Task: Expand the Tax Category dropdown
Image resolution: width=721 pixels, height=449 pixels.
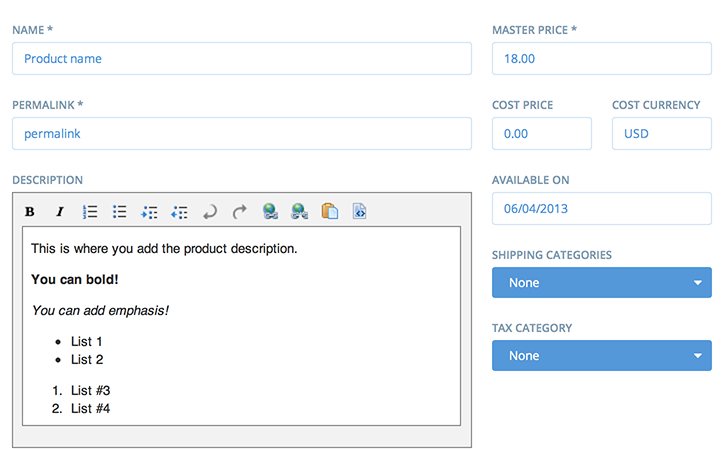Action: [x=601, y=356]
